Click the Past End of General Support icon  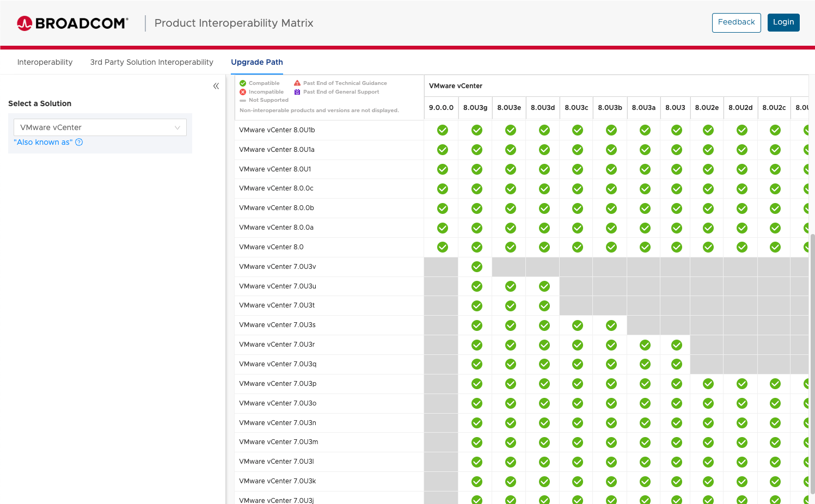pyautogui.click(x=297, y=91)
